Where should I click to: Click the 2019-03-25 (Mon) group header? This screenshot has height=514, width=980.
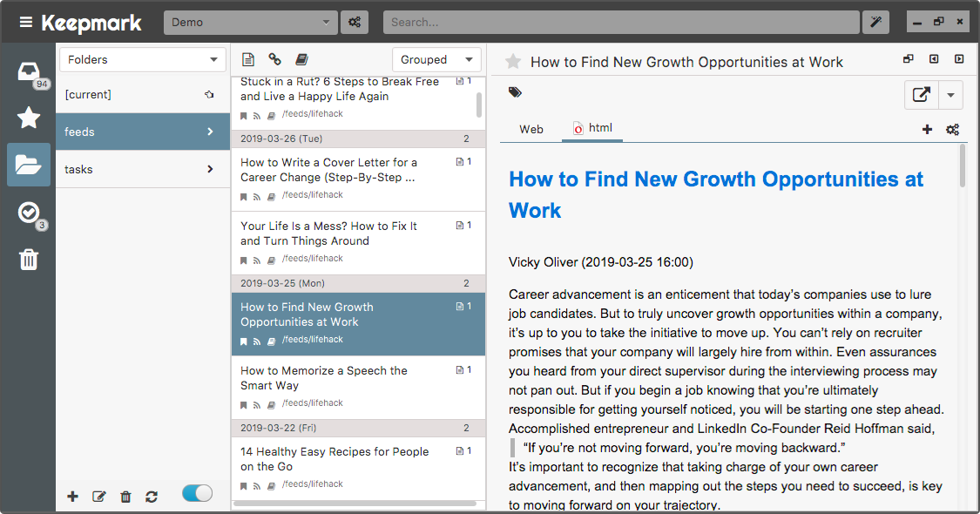(358, 283)
